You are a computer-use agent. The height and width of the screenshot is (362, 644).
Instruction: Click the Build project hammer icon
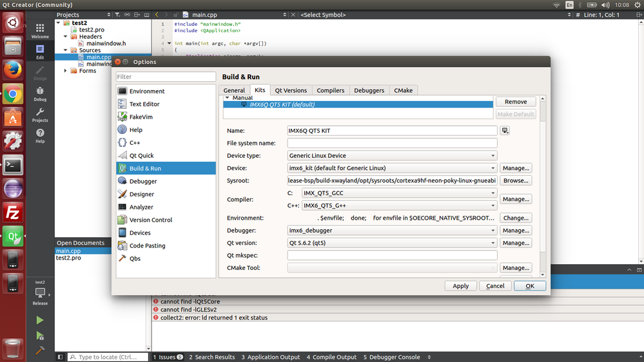(40, 350)
